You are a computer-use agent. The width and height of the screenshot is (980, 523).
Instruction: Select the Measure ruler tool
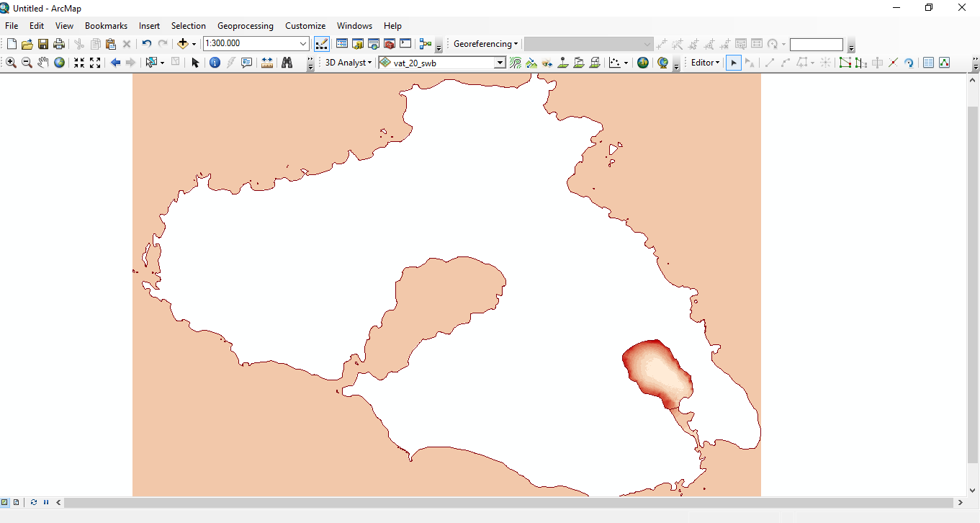pos(266,63)
